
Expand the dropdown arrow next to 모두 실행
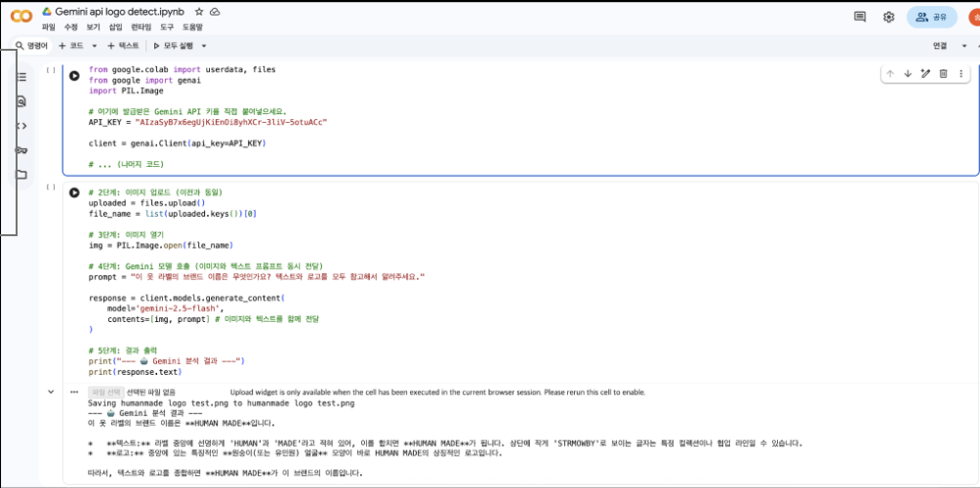203,46
